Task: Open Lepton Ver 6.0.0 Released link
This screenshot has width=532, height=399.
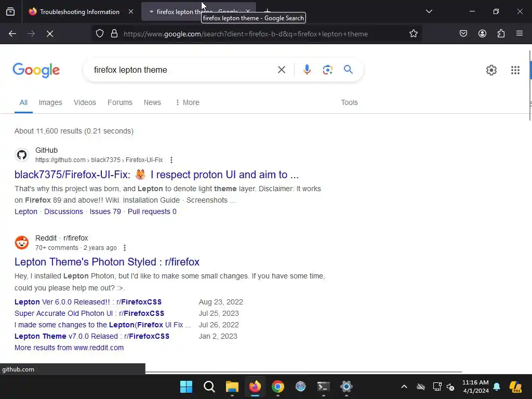Action: 88,302
